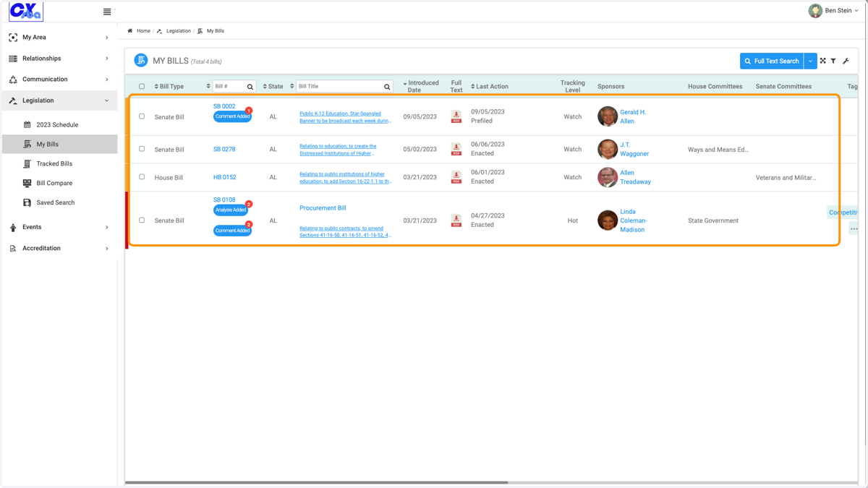Open 2023 Schedule in sidebar
This screenshot has height=488, width=868.
(x=57, y=125)
